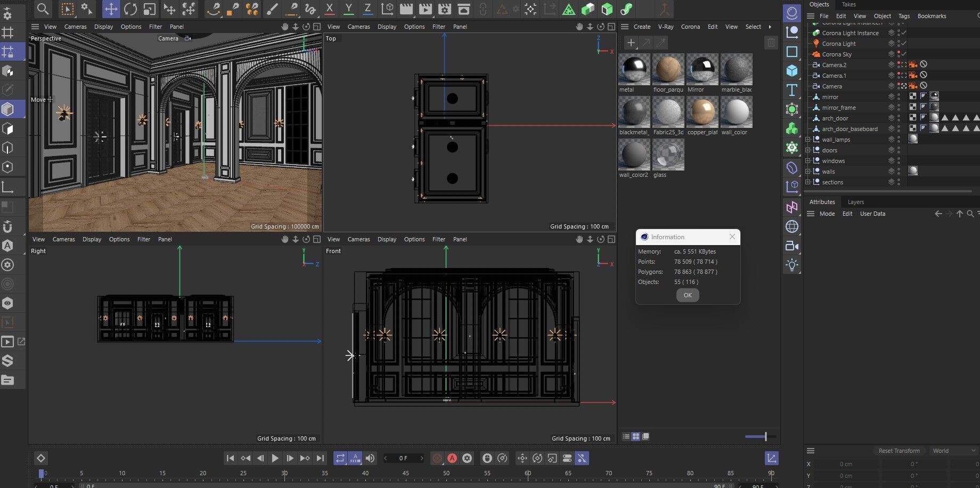Add a Light from the bulb icon
This screenshot has width=980, height=488.
pos(792,265)
